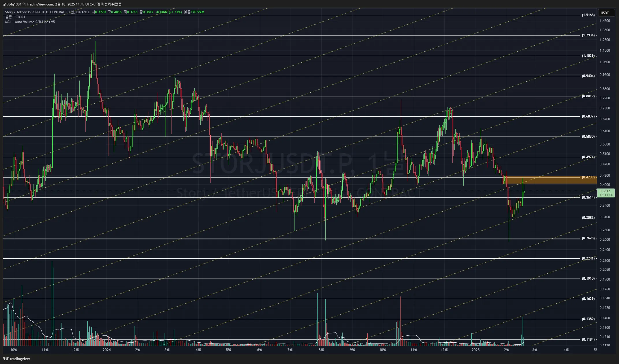
Task: Open the USDT currency selector
Action: (606, 13)
